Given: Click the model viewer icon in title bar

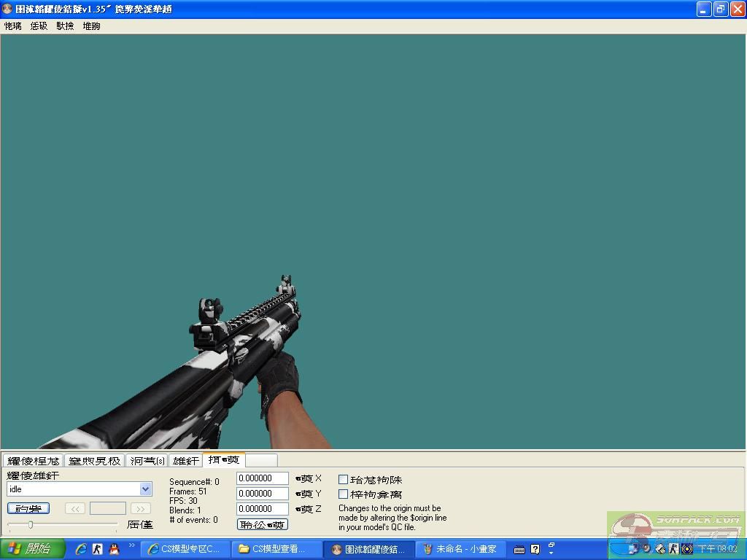Looking at the screenshot, I should click(7, 9).
